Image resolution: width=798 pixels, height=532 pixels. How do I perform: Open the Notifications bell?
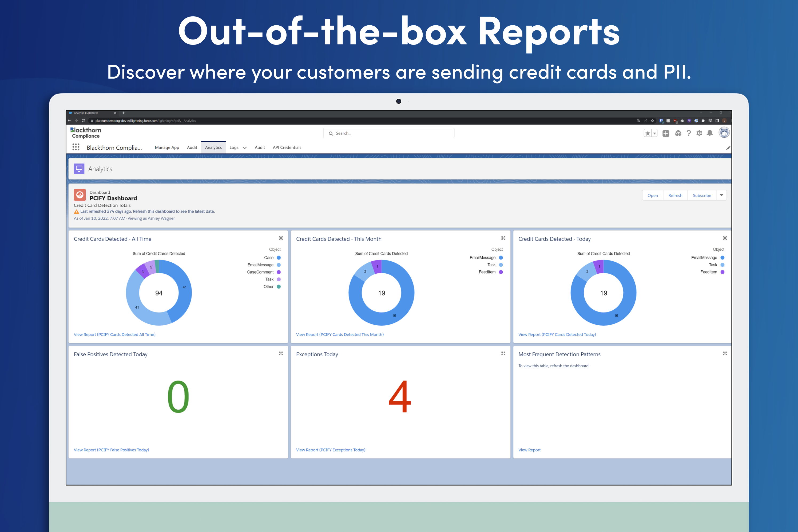click(710, 133)
